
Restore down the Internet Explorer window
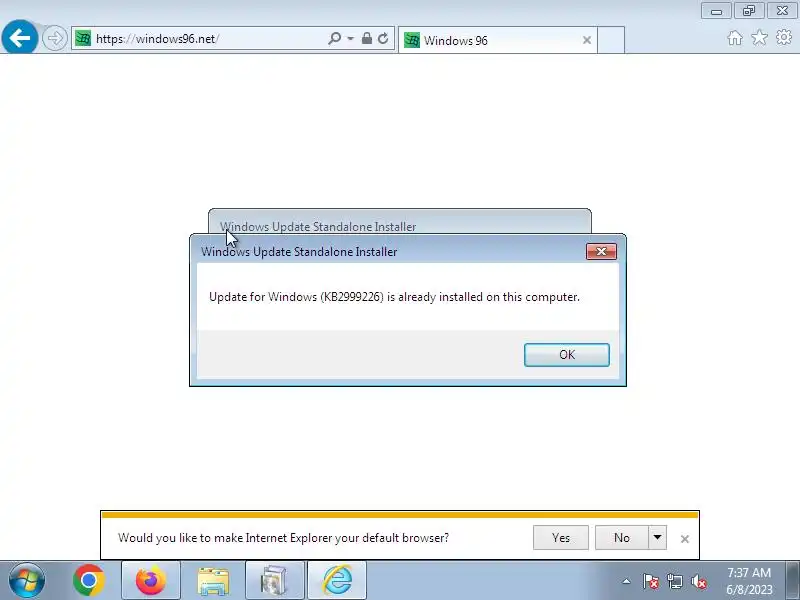[x=749, y=11]
